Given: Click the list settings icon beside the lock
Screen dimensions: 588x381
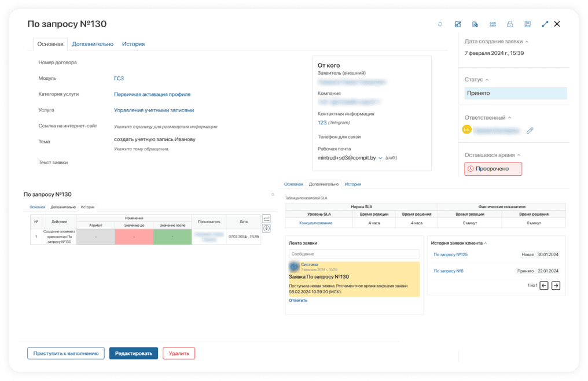Looking at the screenshot, I should pyautogui.click(x=493, y=24).
